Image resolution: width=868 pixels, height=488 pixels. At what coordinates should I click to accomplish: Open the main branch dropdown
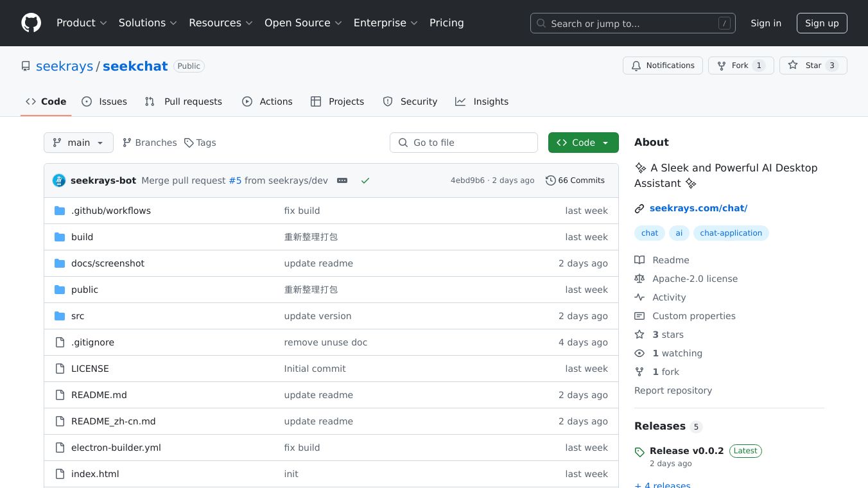point(78,143)
